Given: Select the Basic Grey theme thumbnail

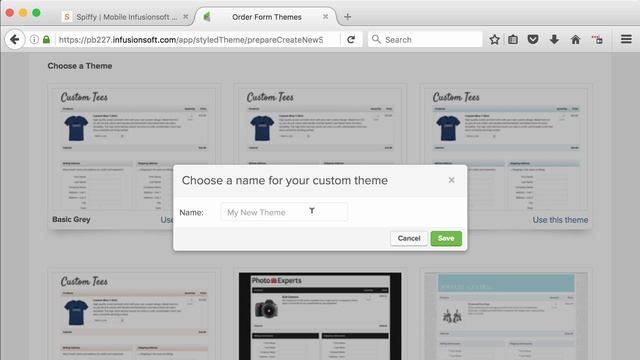Looking at the screenshot, I should coord(134,149).
